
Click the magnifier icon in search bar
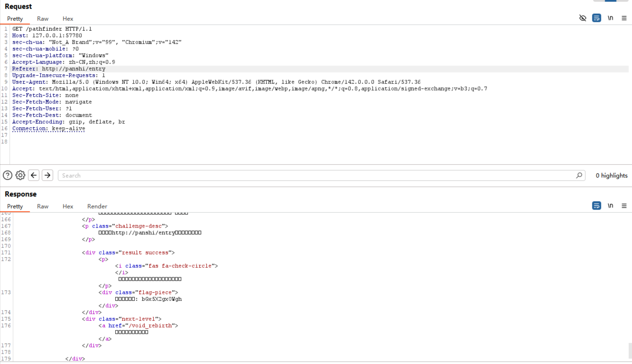click(x=579, y=175)
